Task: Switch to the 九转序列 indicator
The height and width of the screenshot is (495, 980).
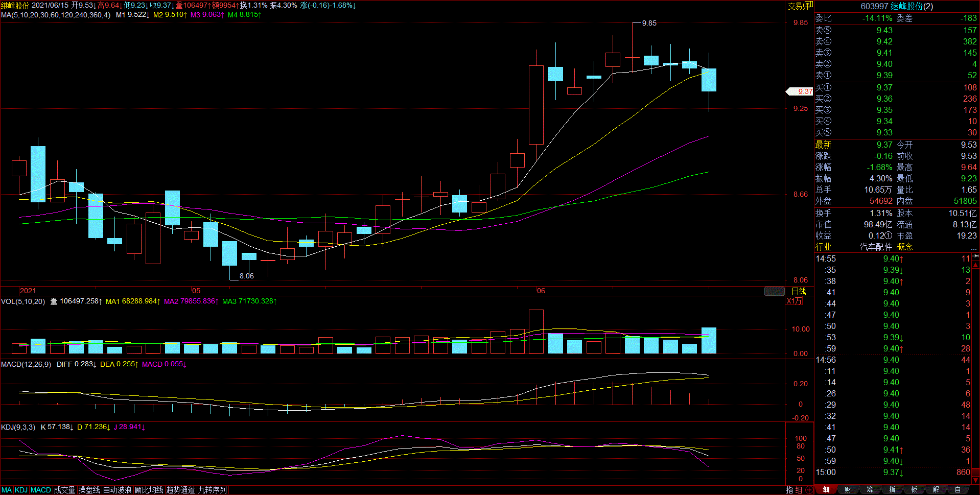Action: point(212,490)
